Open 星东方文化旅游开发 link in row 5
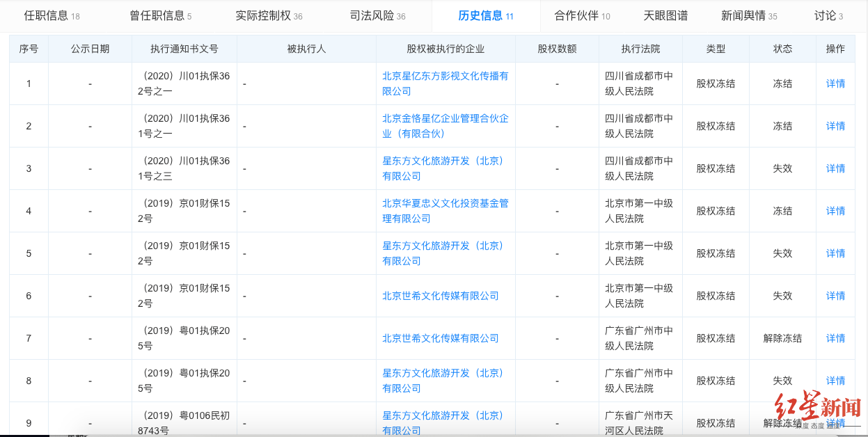The height and width of the screenshot is (437, 868). pyautogui.click(x=443, y=253)
